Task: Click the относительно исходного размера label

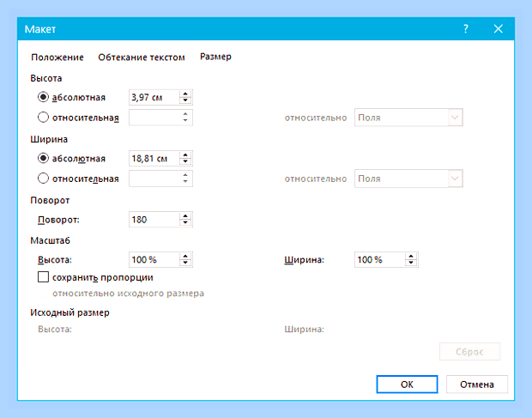Action: (128, 294)
